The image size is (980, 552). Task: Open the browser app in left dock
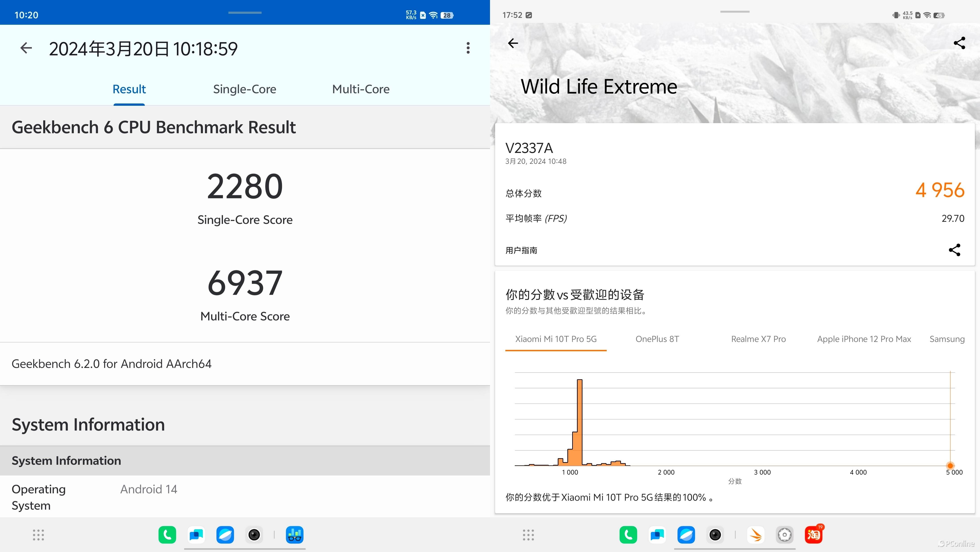(225, 535)
